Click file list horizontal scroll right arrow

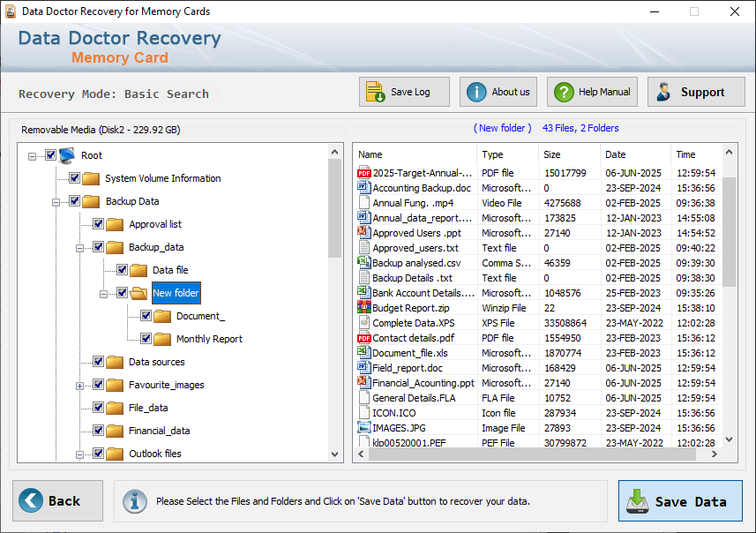[715, 454]
